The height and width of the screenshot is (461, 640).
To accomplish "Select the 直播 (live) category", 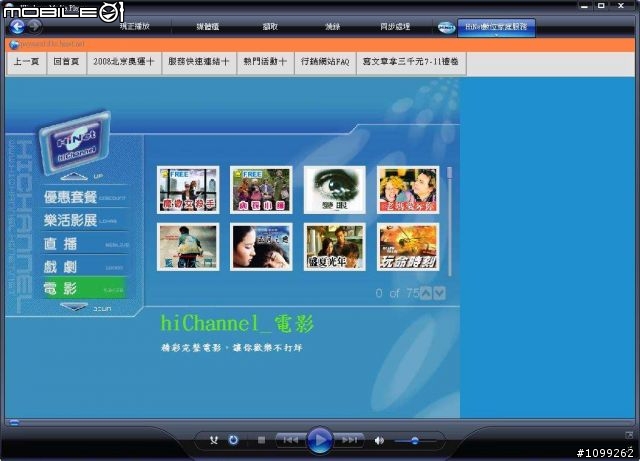I will 84,244.
